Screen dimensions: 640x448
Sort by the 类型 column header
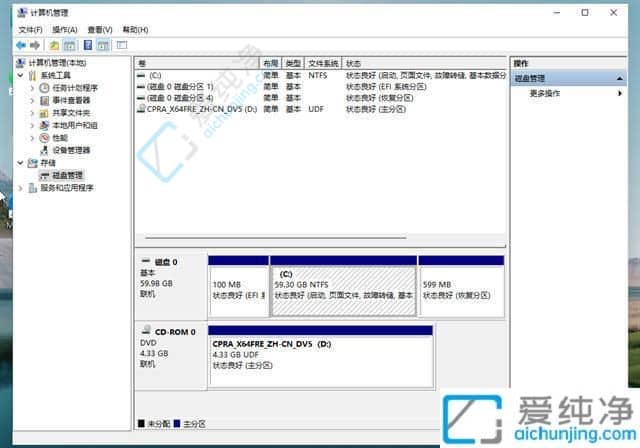point(293,63)
